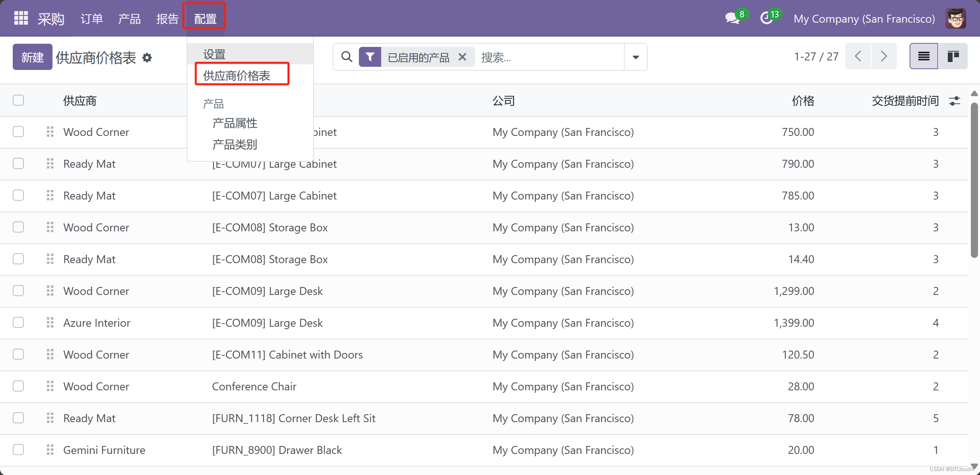
Task: Remove the 已启用的产品 filter tag
Action: point(462,57)
